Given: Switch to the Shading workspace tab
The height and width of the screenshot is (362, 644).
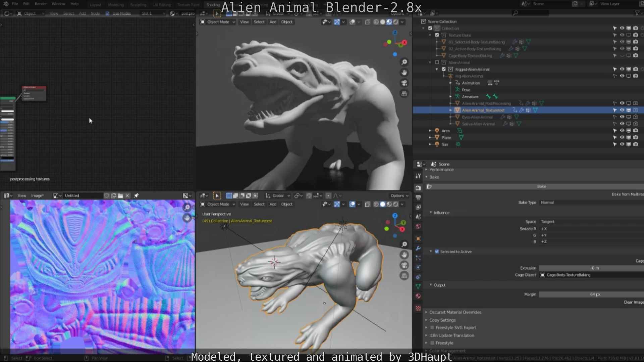Looking at the screenshot, I should click(x=213, y=5).
